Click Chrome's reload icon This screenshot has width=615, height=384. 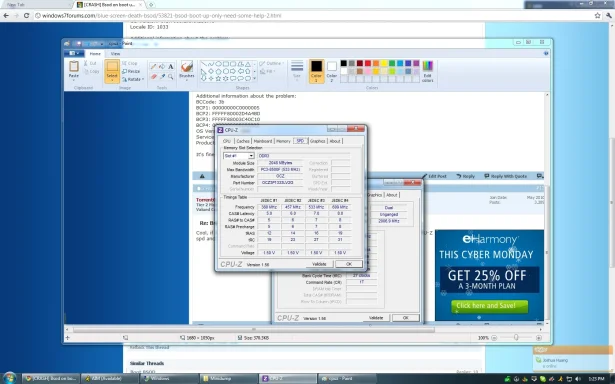pyautogui.click(x=26, y=16)
